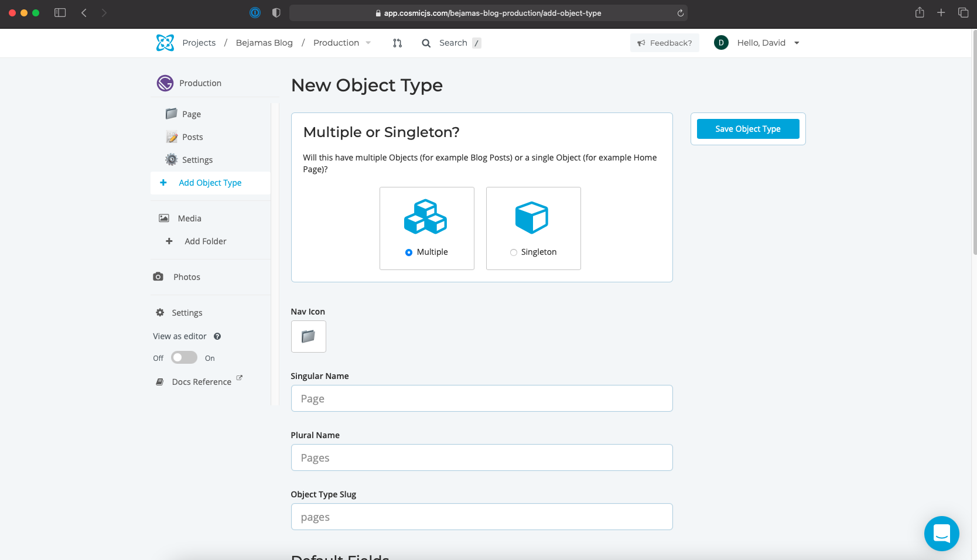The height and width of the screenshot is (560, 977).
Task: Select the Singleton radio button
Action: point(514,252)
